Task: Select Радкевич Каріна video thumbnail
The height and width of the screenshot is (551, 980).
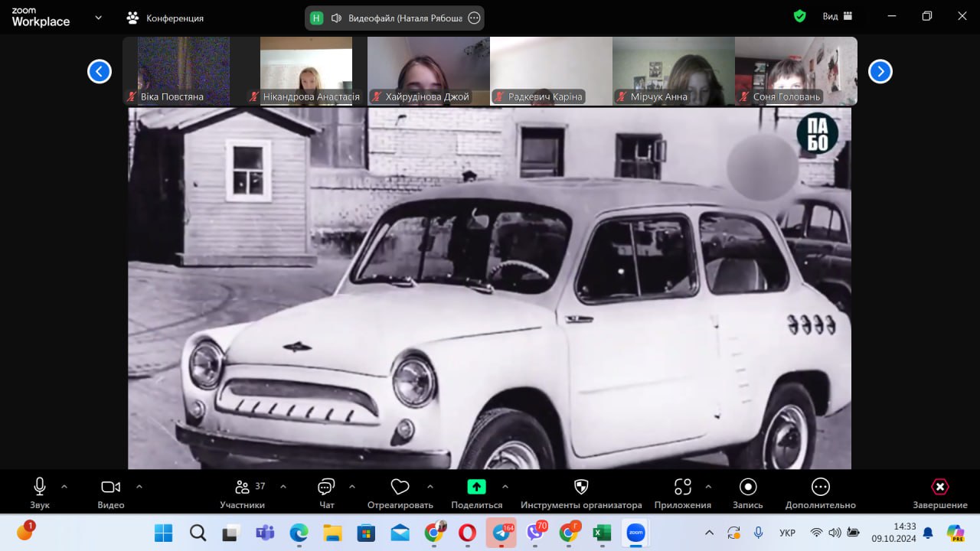Action: [x=551, y=70]
